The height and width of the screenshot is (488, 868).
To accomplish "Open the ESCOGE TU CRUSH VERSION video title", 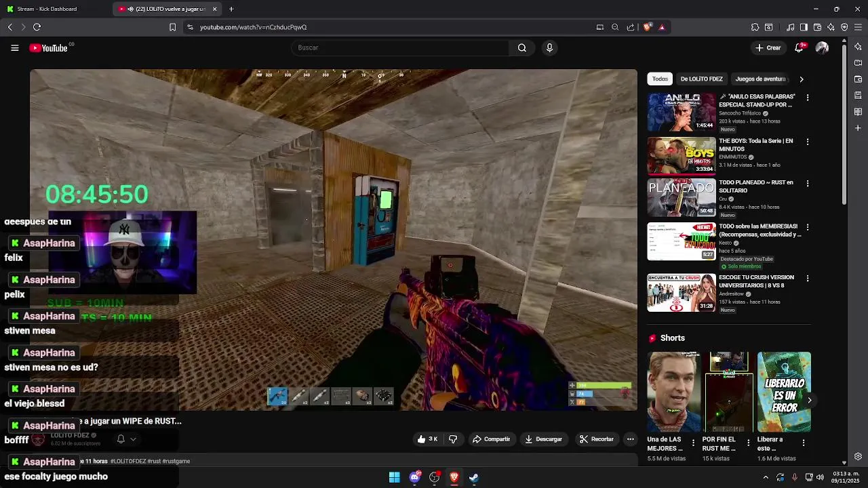I will pyautogui.click(x=756, y=281).
